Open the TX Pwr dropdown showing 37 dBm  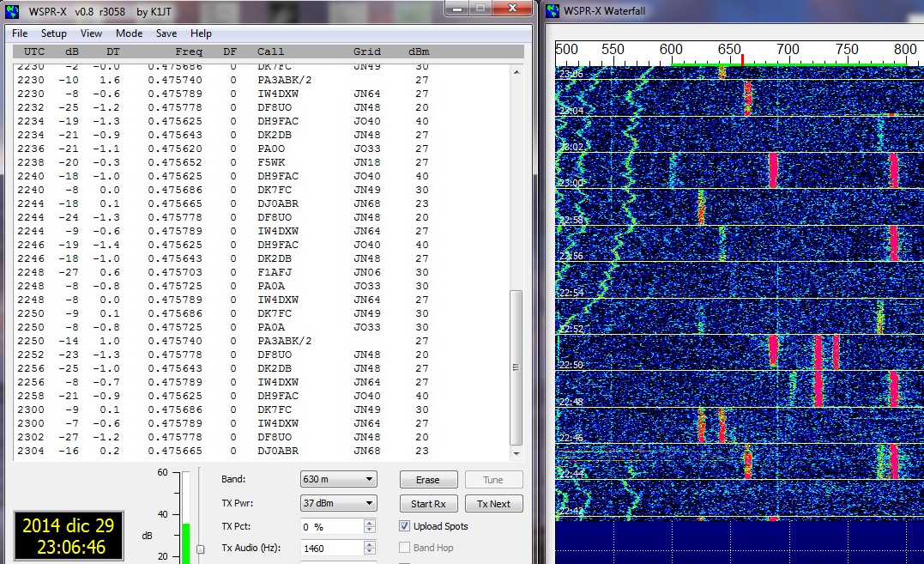click(x=338, y=503)
